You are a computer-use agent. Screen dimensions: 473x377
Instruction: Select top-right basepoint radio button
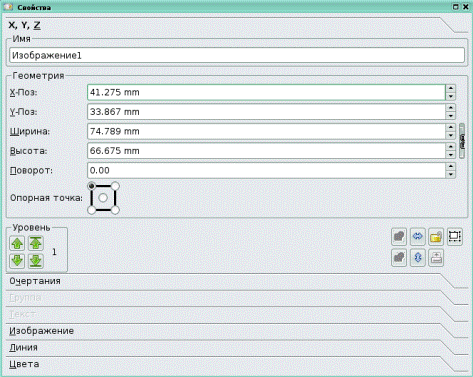115,186
